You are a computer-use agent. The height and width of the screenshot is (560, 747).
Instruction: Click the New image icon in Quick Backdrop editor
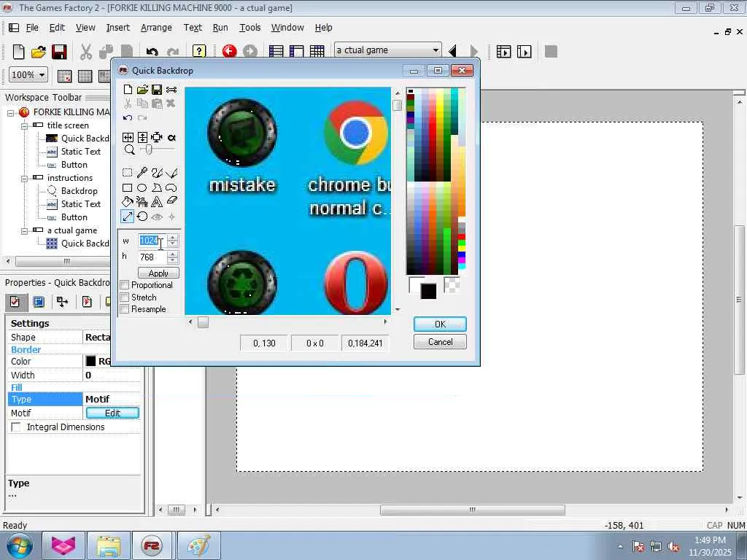point(128,90)
